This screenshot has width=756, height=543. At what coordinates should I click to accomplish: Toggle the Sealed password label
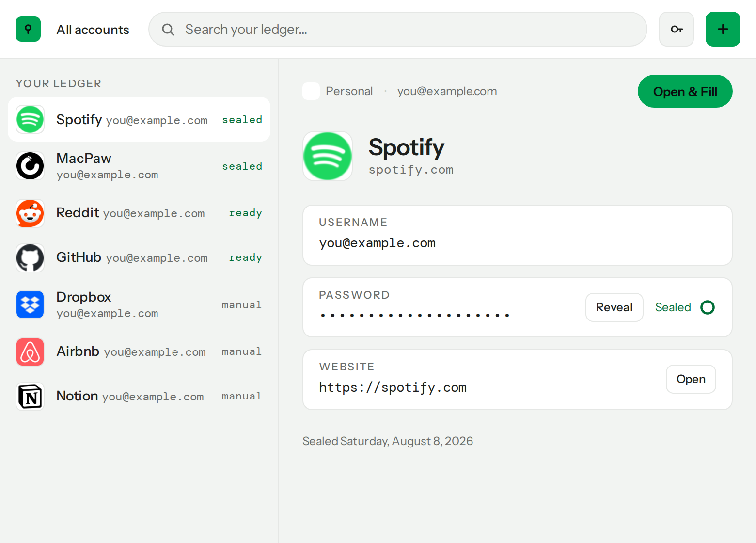click(673, 307)
